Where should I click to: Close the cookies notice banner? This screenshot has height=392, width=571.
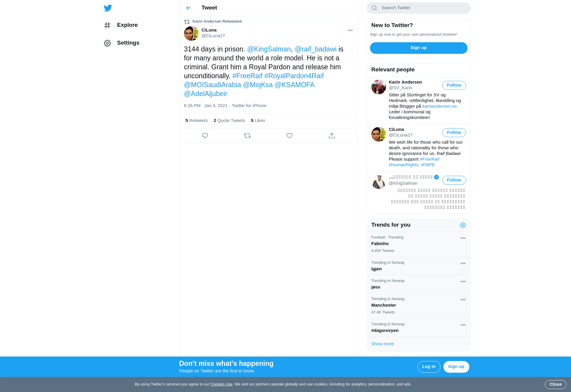[555, 385]
